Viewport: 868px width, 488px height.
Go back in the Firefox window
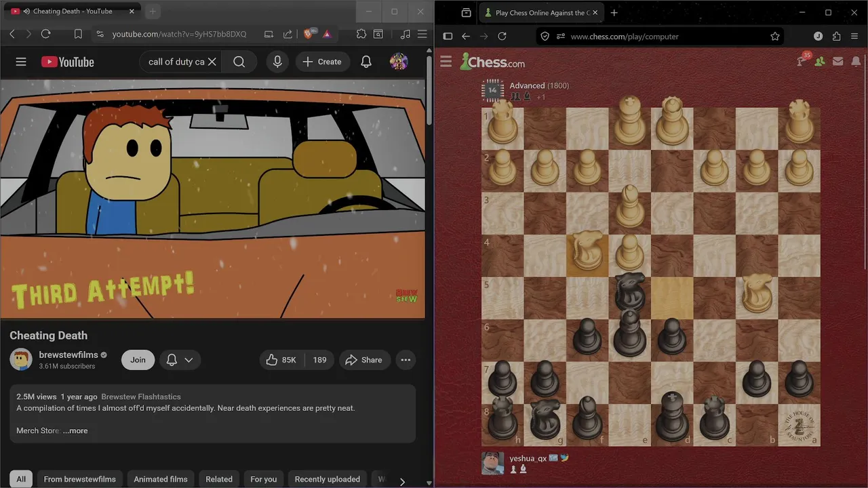pos(465,37)
